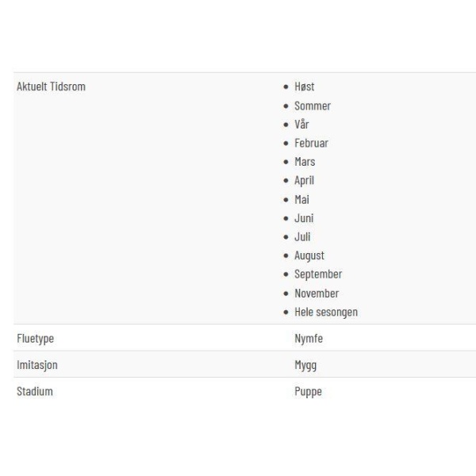
Task: Click the Vår list item
Action: tap(301, 125)
